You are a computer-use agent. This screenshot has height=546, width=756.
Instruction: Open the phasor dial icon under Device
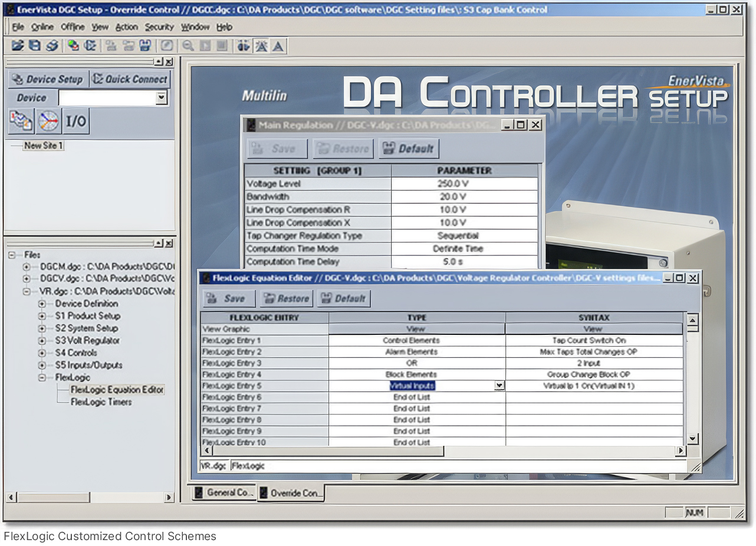(48, 121)
